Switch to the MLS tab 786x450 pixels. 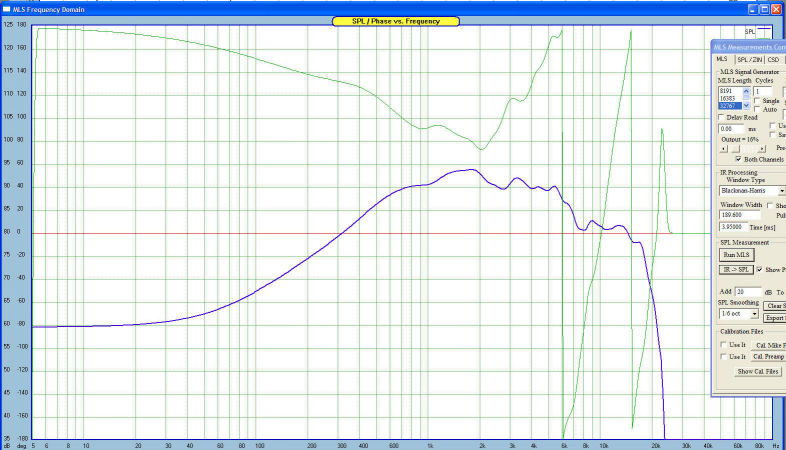[722, 59]
